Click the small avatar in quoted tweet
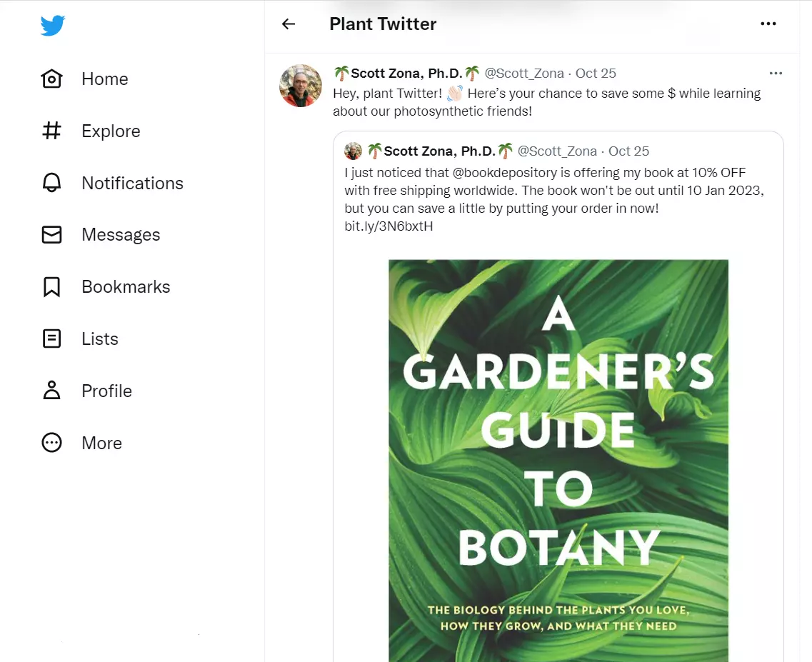The width and height of the screenshot is (812, 662). tap(353, 151)
